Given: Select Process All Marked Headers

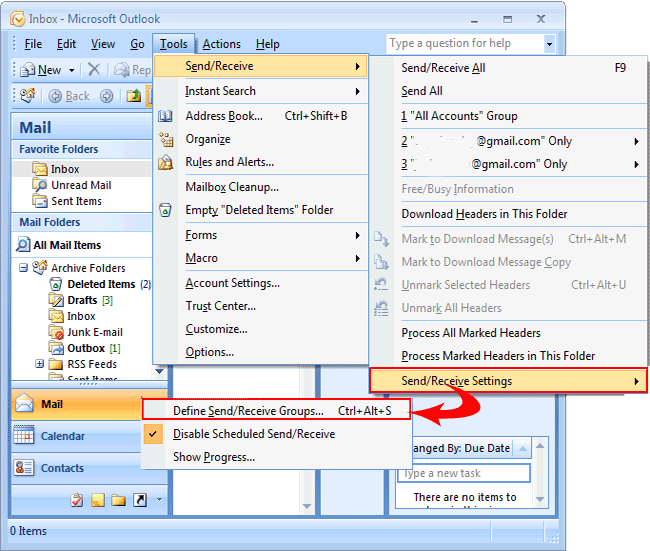Looking at the screenshot, I should click(x=508, y=333).
